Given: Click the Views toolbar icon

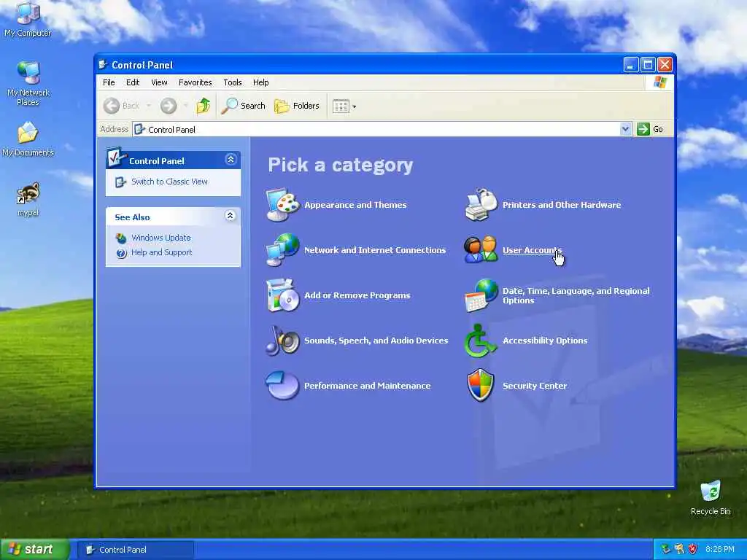Looking at the screenshot, I should [341, 106].
